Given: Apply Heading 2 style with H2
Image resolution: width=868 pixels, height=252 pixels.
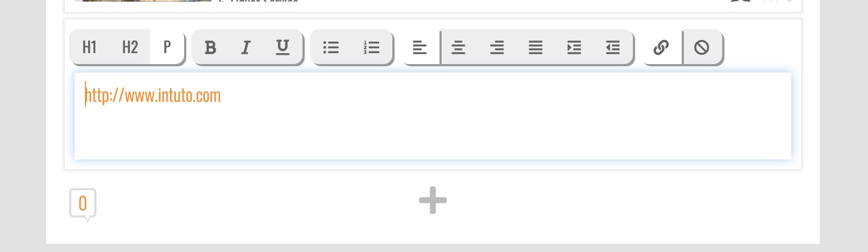Looking at the screenshot, I should (x=130, y=47).
